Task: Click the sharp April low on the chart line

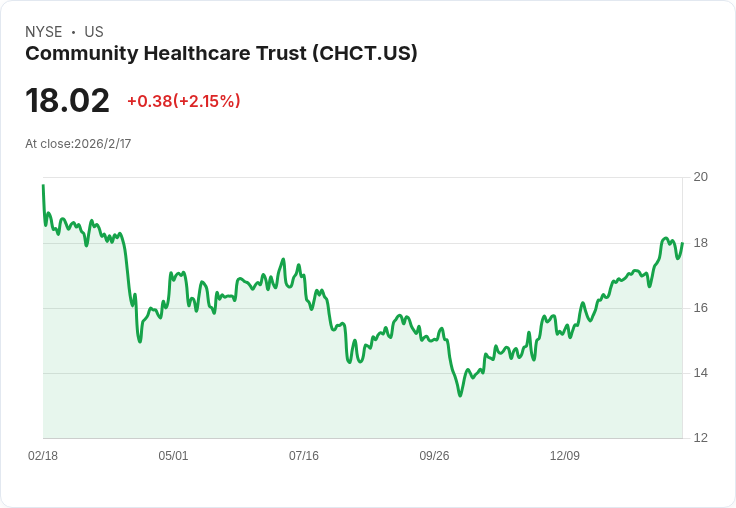Action: click(x=140, y=341)
